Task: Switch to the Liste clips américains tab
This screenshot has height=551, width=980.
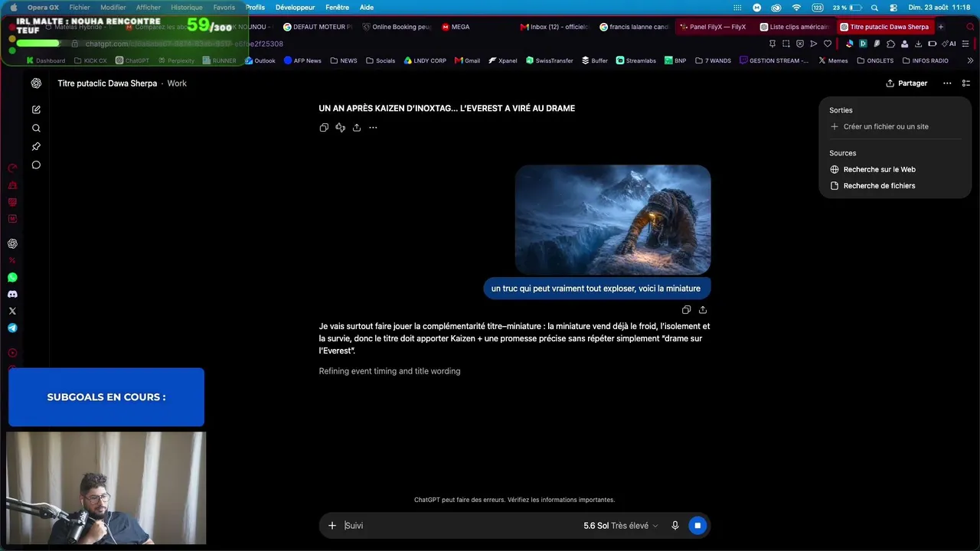Action: pos(793,27)
